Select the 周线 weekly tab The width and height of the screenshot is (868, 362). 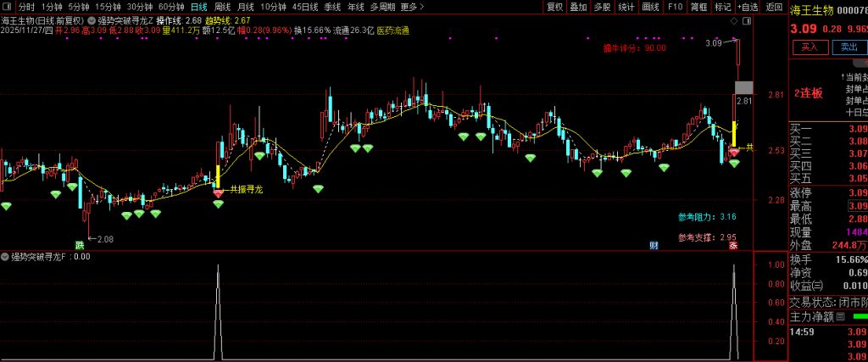point(222,7)
